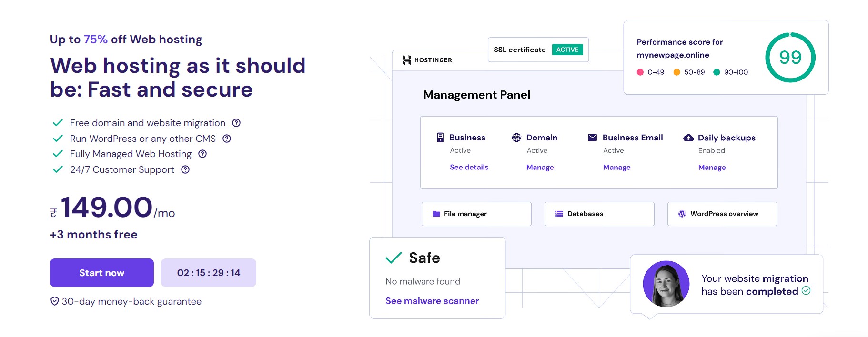This screenshot has height=337, width=868.
Task: Open the Databases button
Action: (x=599, y=214)
